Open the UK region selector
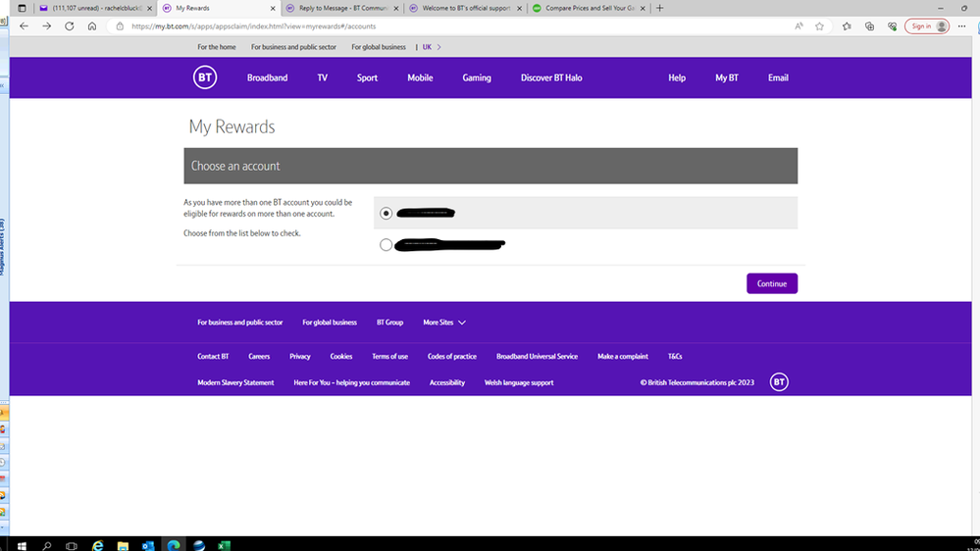 click(432, 47)
